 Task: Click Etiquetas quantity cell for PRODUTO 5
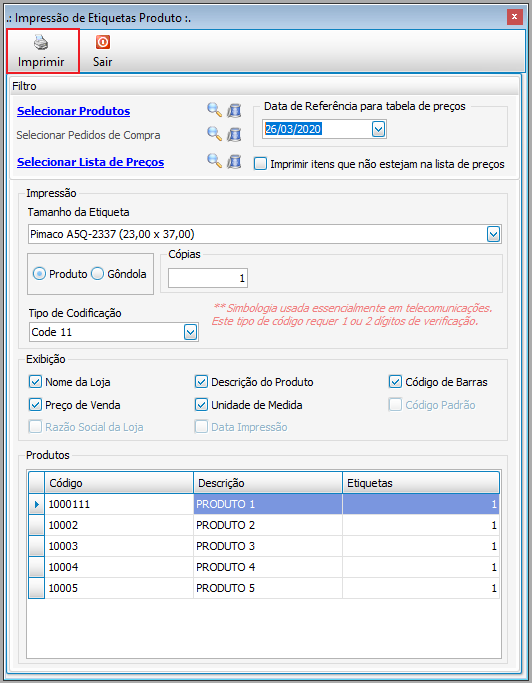(421, 588)
